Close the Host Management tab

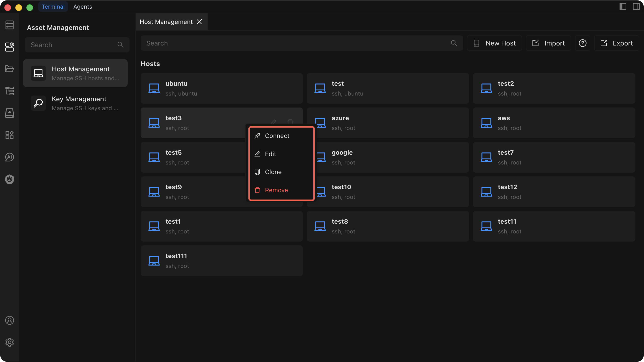pos(199,22)
